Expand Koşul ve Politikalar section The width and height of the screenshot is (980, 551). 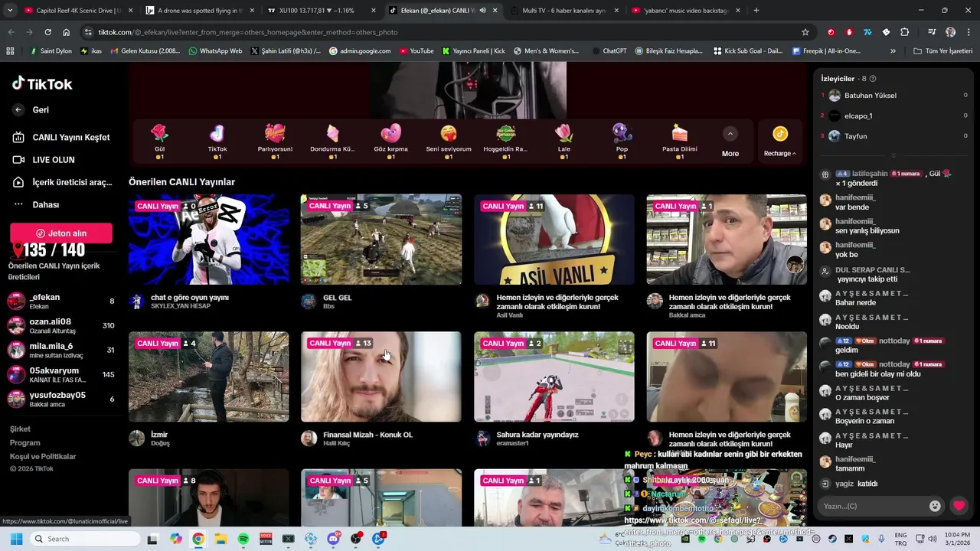[x=43, y=457]
